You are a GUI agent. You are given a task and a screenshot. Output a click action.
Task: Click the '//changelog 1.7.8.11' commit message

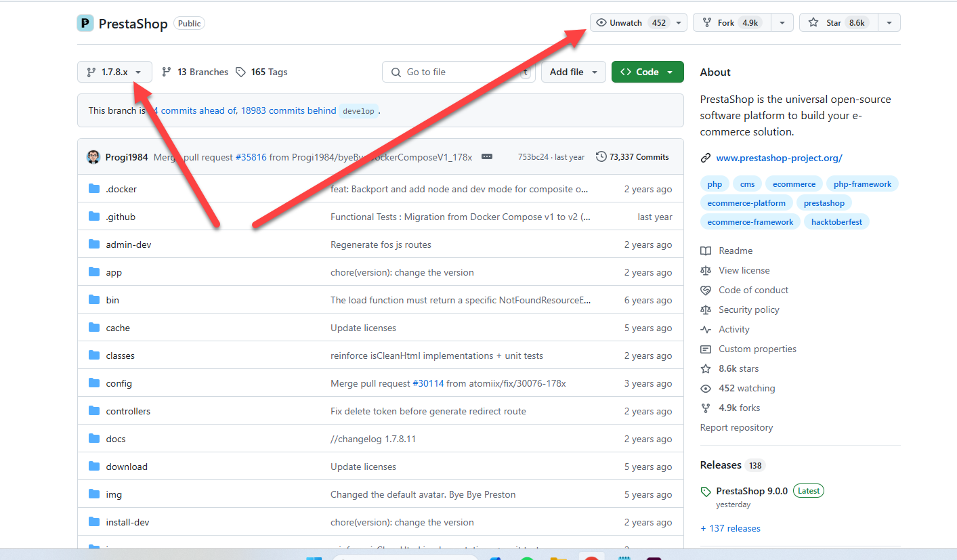click(373, 439)
